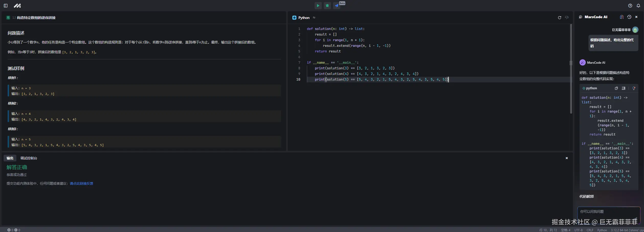This screenshot has height=232, width=644.
Task: Click the editor vertical scrollbar
Action: point(571,69)
